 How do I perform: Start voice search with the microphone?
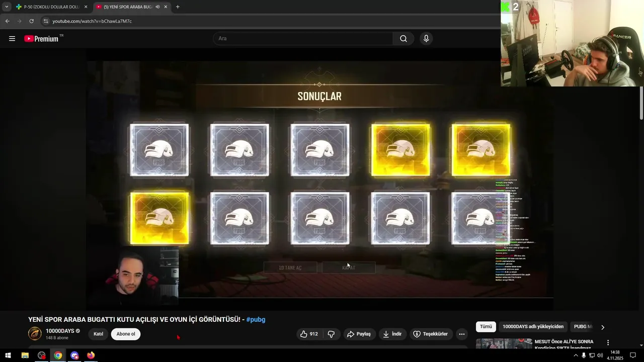coord(426,39)
